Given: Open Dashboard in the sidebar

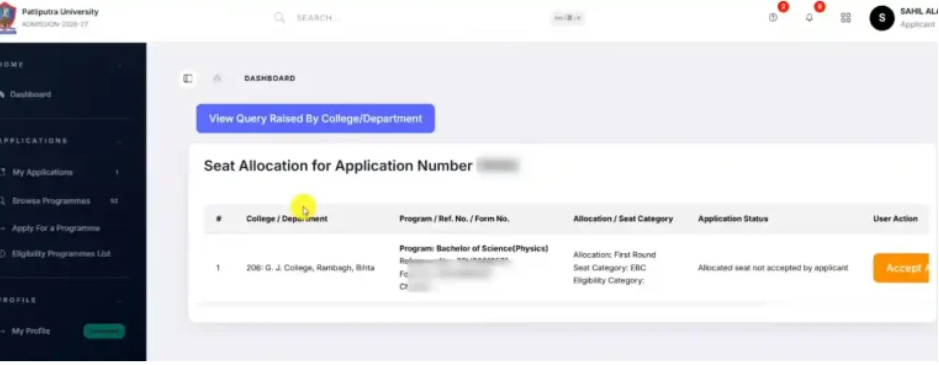Looking at the screenshot, I should point(31,94).
